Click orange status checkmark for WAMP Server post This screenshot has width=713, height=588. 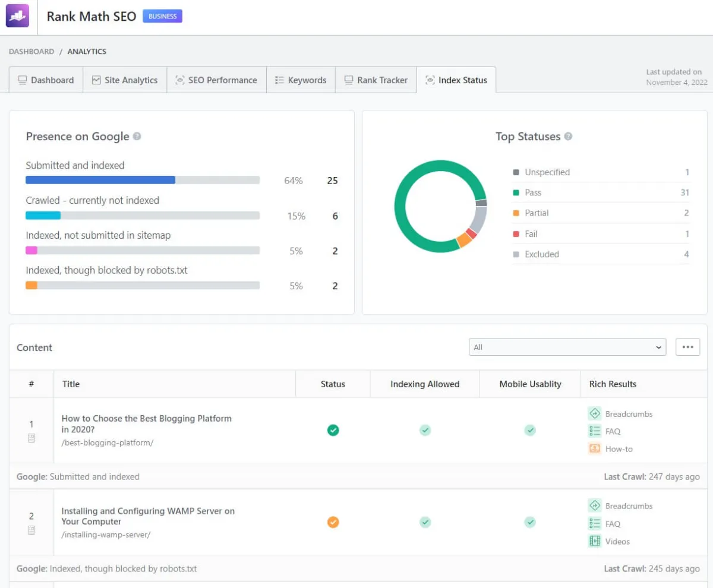pos(333,523)
